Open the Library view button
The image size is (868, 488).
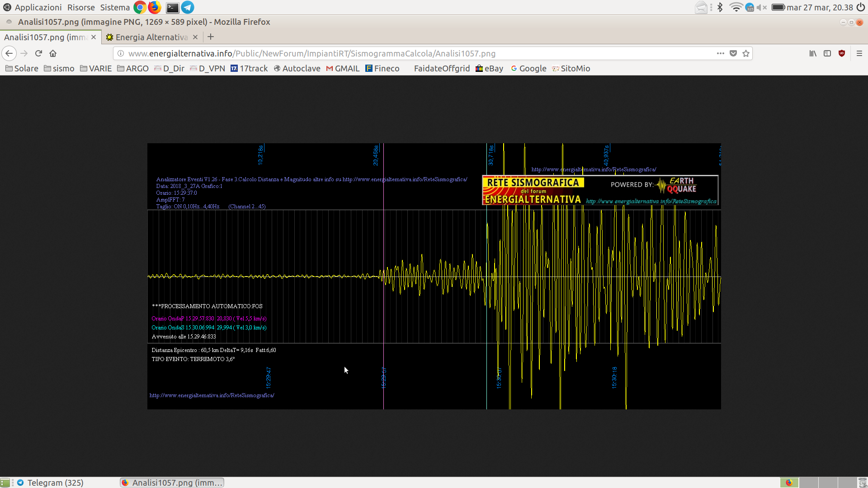[813, 53]
